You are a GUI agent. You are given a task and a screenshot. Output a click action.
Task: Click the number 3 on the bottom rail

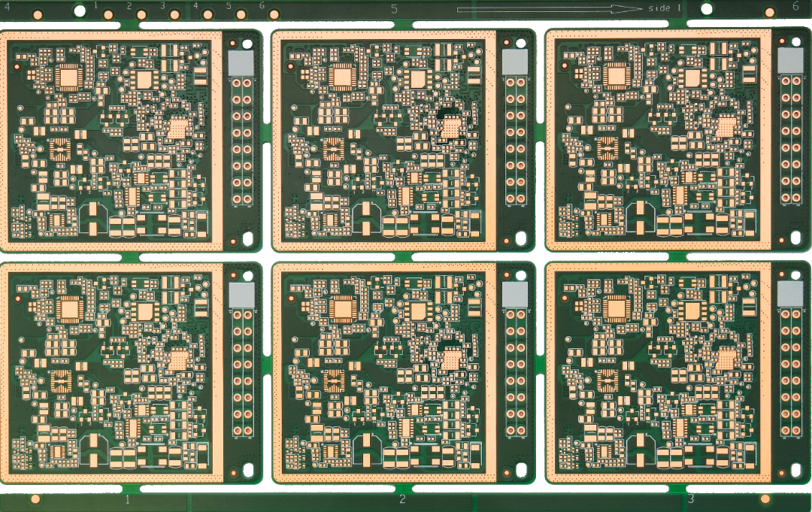691,498
